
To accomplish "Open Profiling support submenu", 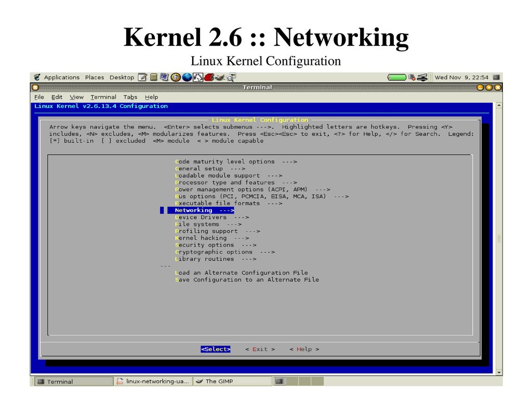I will pos(218,231).
